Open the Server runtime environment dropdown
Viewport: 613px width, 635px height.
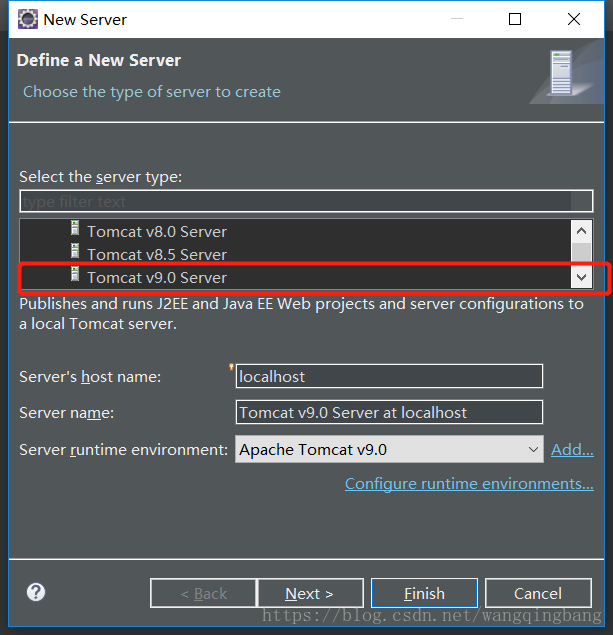coord(389,449)
